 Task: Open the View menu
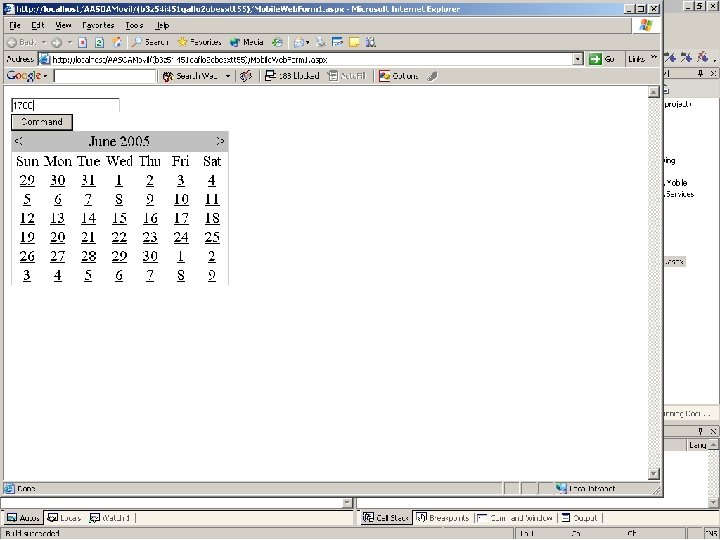tap(63, 25)
